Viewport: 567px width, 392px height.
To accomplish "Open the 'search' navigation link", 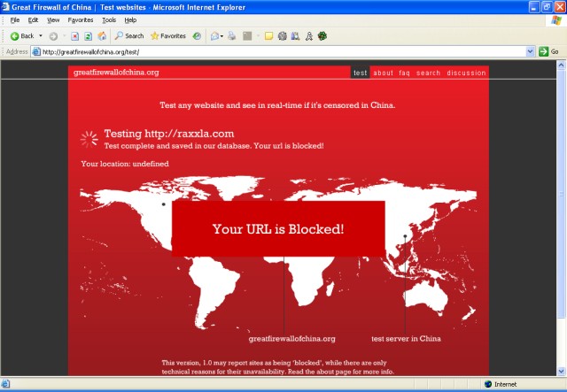I will click(x=428, y=73).
